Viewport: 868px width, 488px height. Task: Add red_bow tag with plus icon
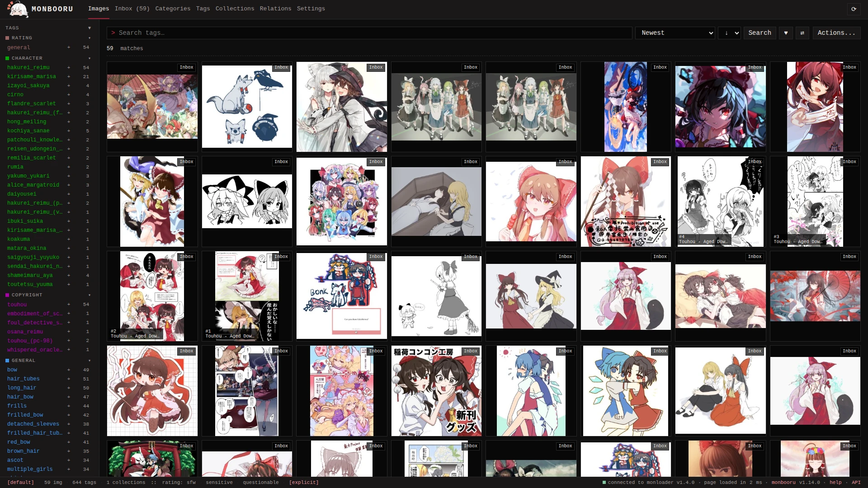click(x=69, y=442)
